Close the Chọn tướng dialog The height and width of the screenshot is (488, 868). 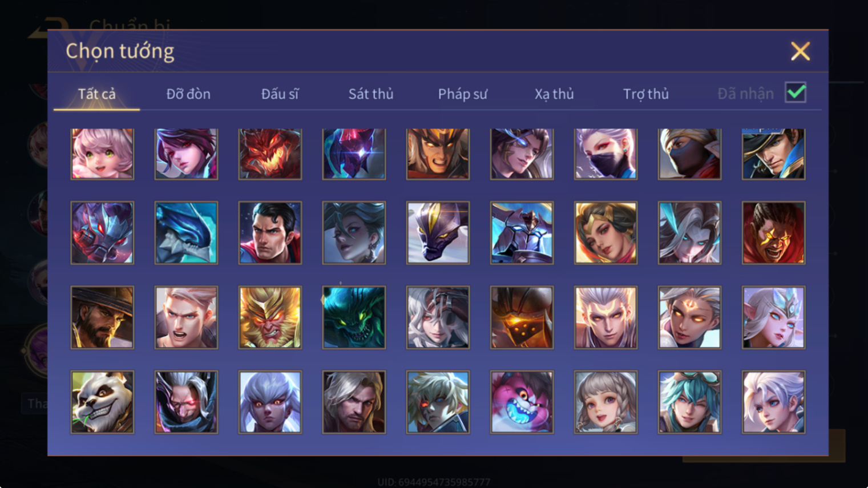click(800, 51)
